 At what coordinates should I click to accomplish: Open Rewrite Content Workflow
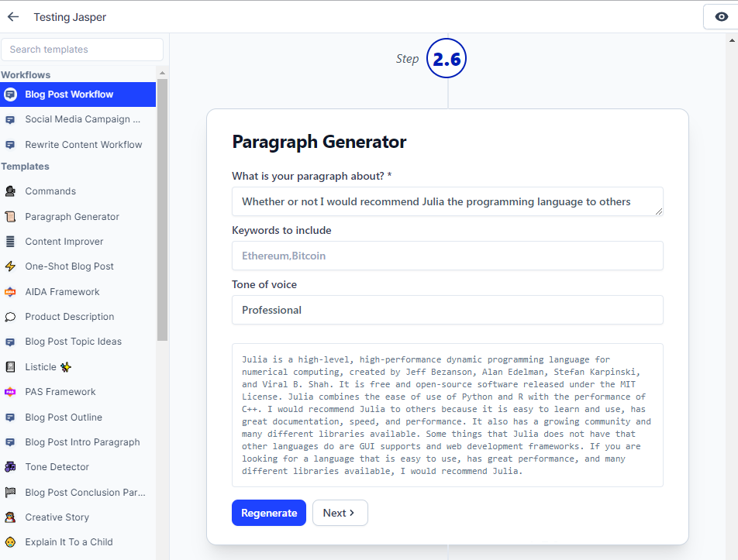(x=84, y=145)
